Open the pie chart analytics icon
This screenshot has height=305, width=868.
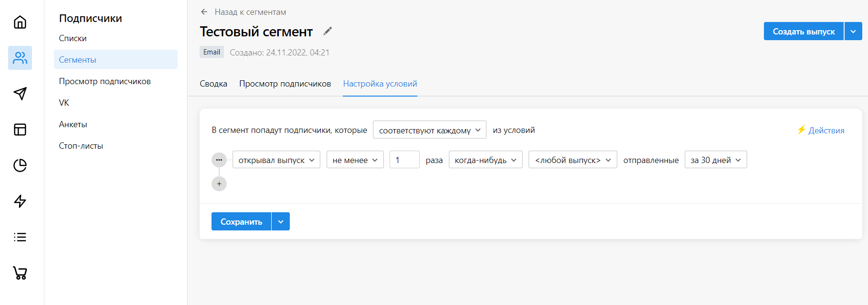tap(20, 165)
